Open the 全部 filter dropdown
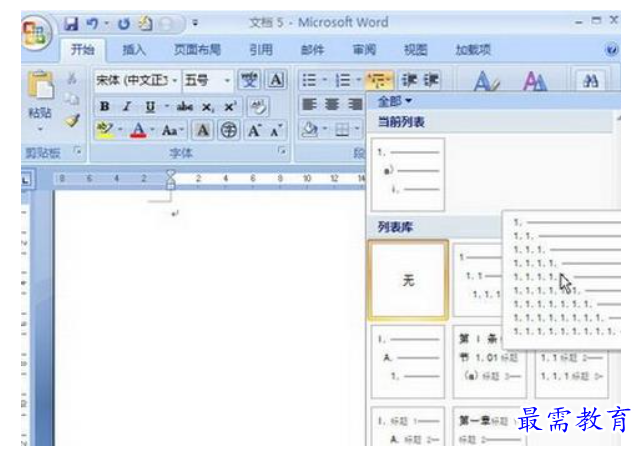This screenshot has height=451, width=639. 394,101
